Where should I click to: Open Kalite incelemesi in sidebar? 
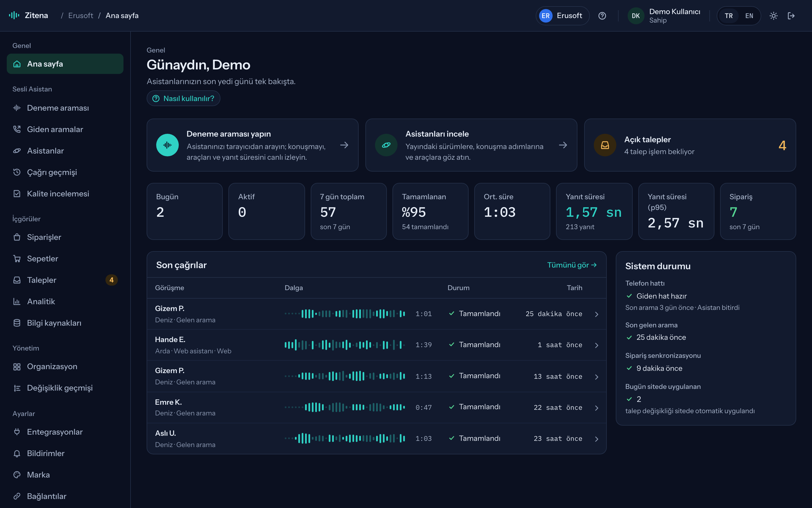65,194
